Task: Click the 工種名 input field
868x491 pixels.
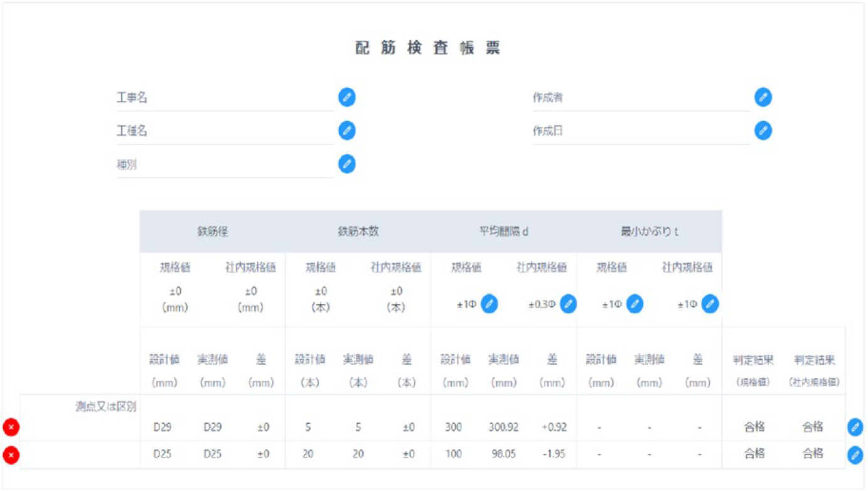Action: click(x=225, y=131)
